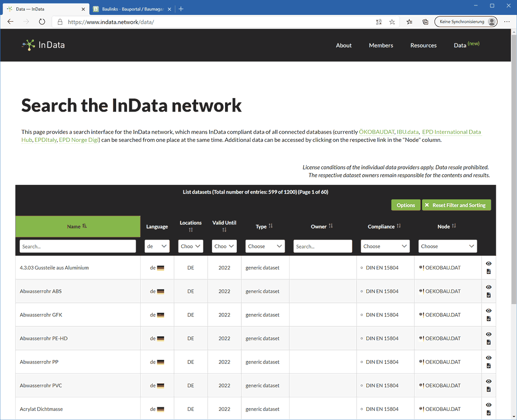The height and width of the screenshot is (420, 517).
Task: Open Node filter Choose dropdown
Action: coord(448,246)
